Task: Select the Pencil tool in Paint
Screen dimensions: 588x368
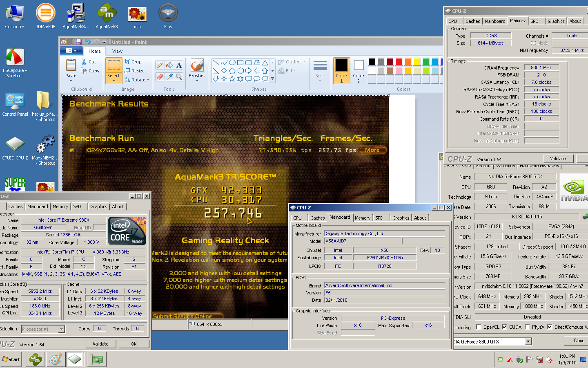Action: pyautogui.click(x=160, y=65)
